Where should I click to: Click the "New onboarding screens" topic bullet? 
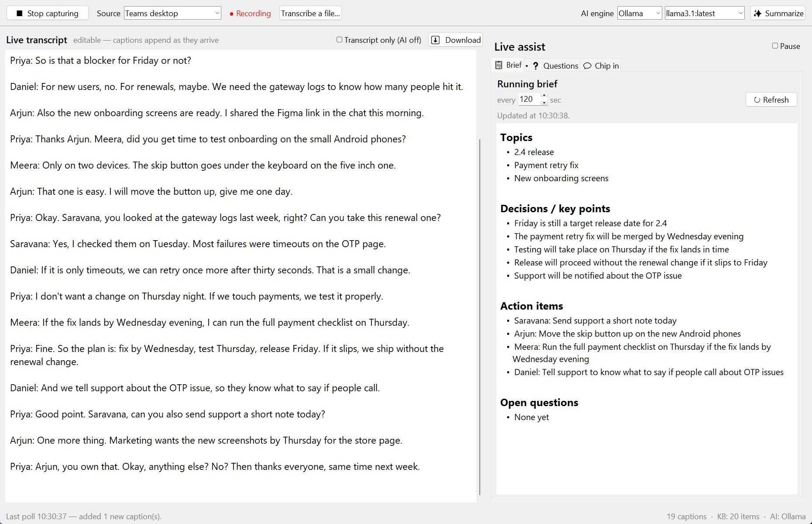click(x=561, y=178)
